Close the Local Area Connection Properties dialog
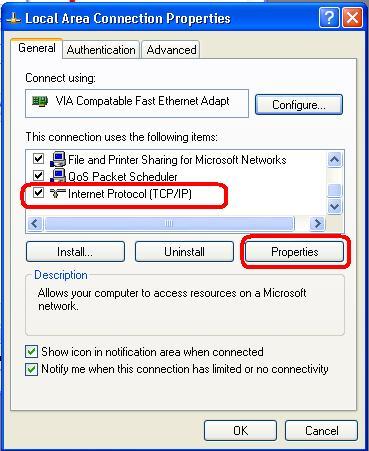The height and width of the screenshot is (451, 369). (352, 18)
